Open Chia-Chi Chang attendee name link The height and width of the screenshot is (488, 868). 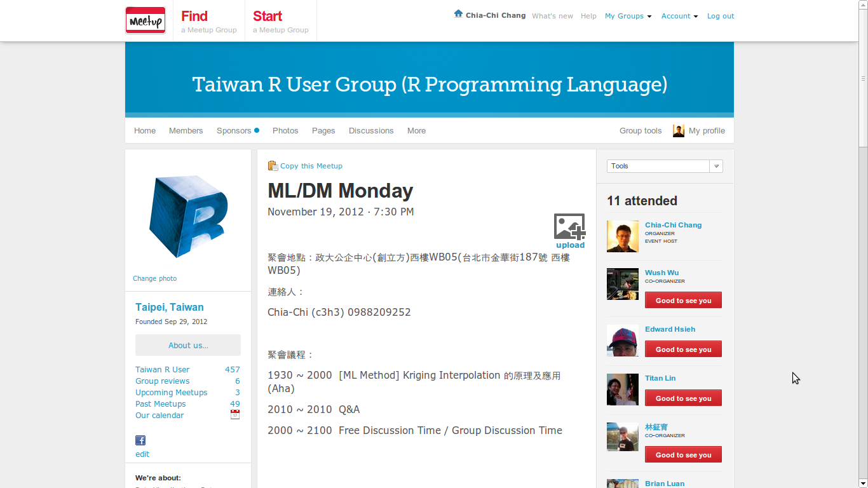(x=674, y=225)
